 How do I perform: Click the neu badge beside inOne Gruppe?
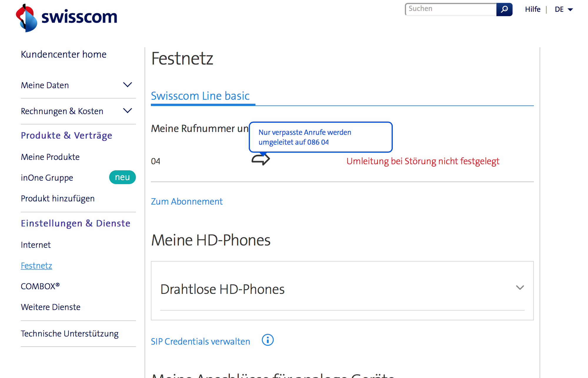(122, 177)
